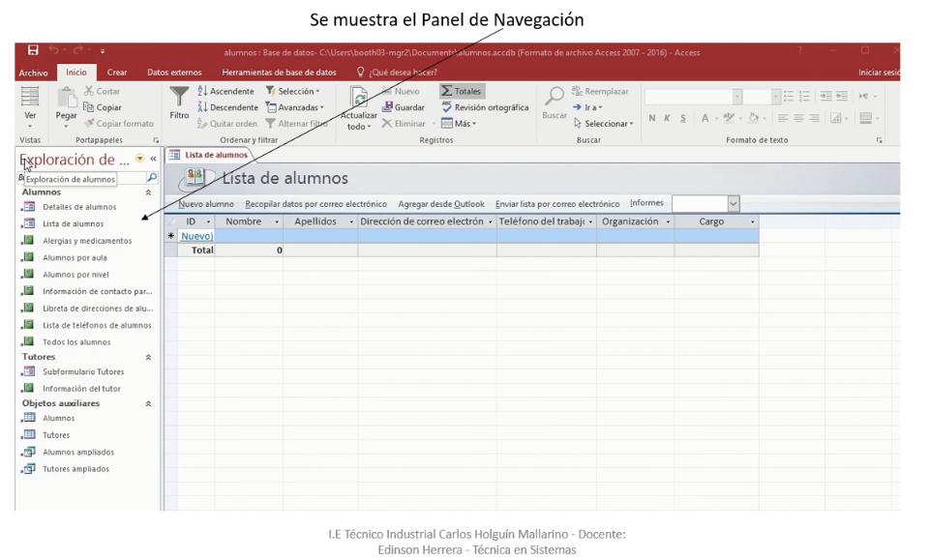Open the Datos externos ribbon tab
This screenshot has height=560, width=929.
174,73
